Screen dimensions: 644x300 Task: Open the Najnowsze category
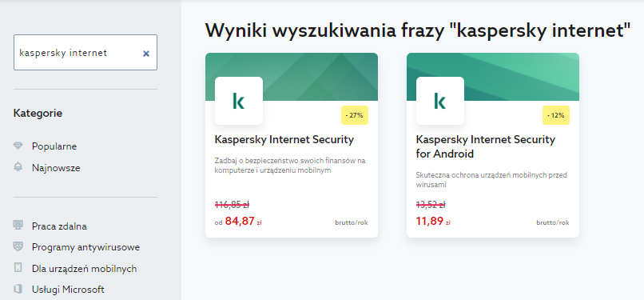pos(56,168)
